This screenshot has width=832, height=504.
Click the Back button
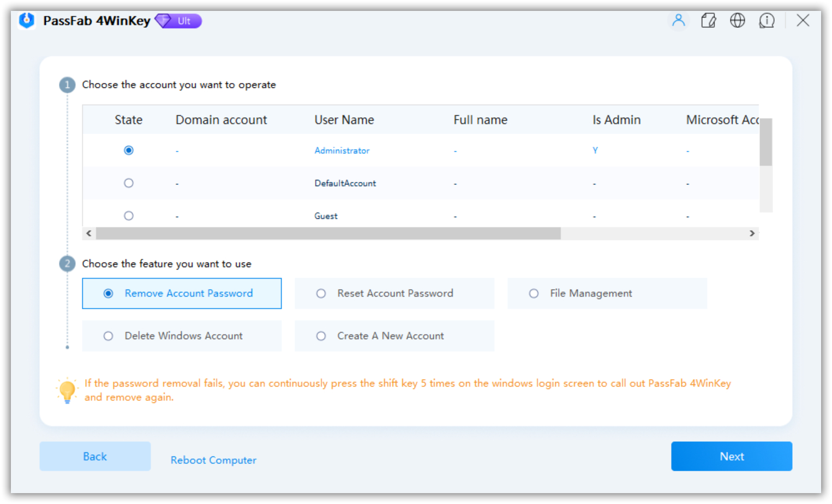[94, 456]
